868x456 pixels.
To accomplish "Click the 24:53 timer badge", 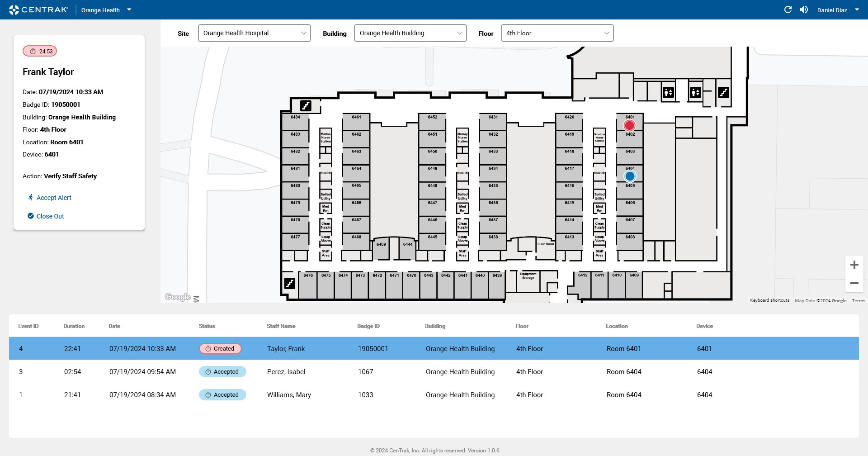I will [x=40, y=51].
